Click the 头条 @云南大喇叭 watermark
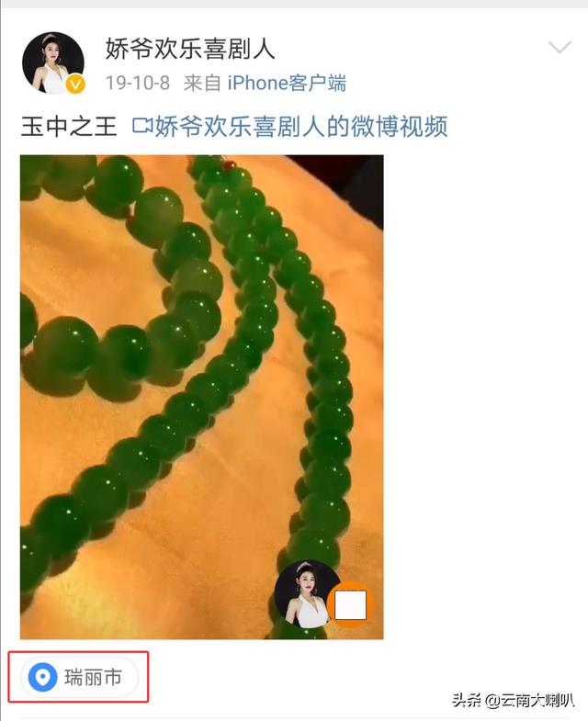 point(513,700)
